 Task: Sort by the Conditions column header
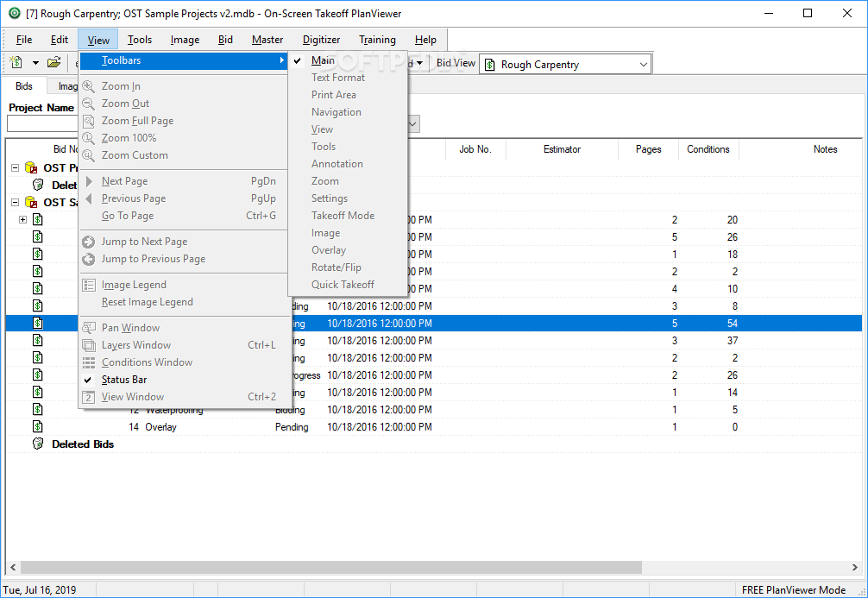pos(708,149)
